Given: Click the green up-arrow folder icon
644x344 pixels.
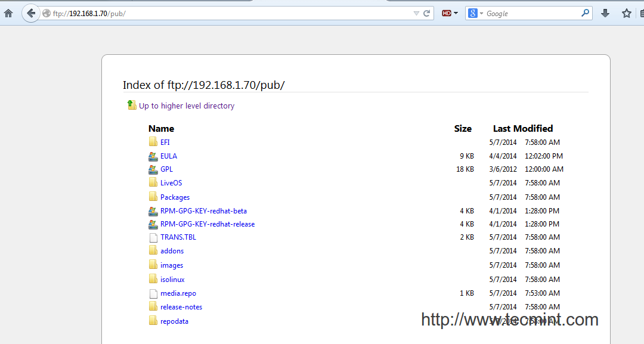Looking at the screenshot, I should click(131, 105).
